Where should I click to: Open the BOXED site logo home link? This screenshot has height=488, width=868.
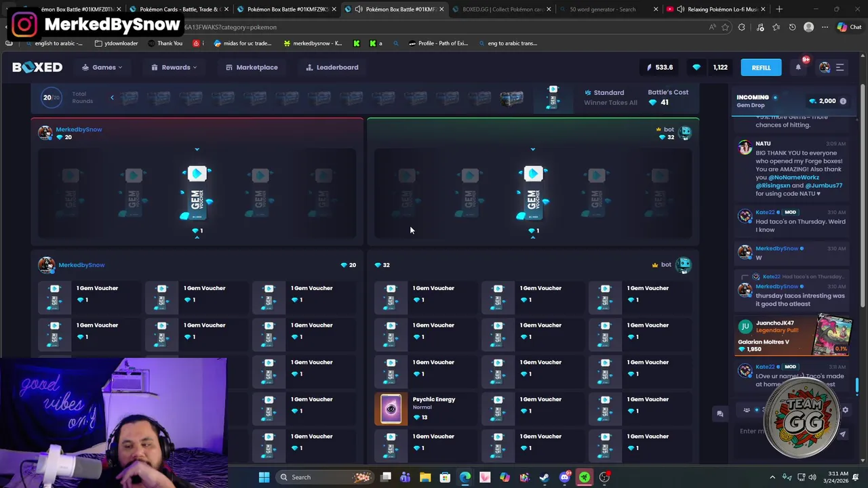[x=37, y=67]
